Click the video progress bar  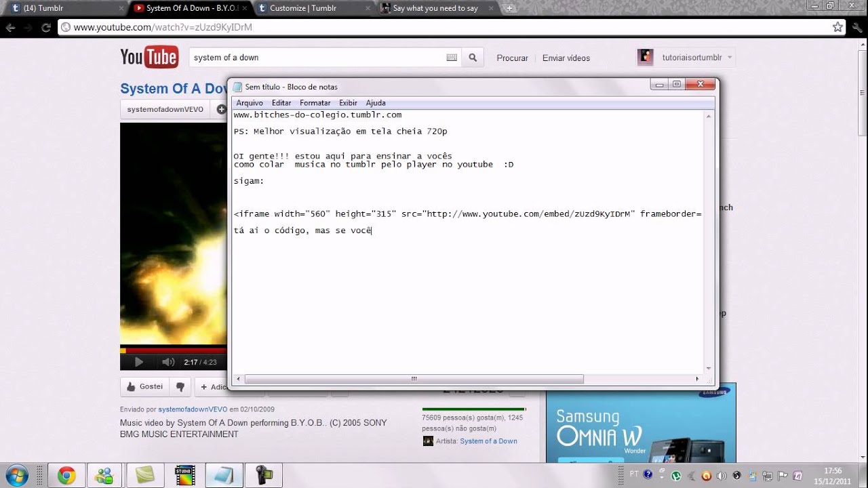click(174, 350)
